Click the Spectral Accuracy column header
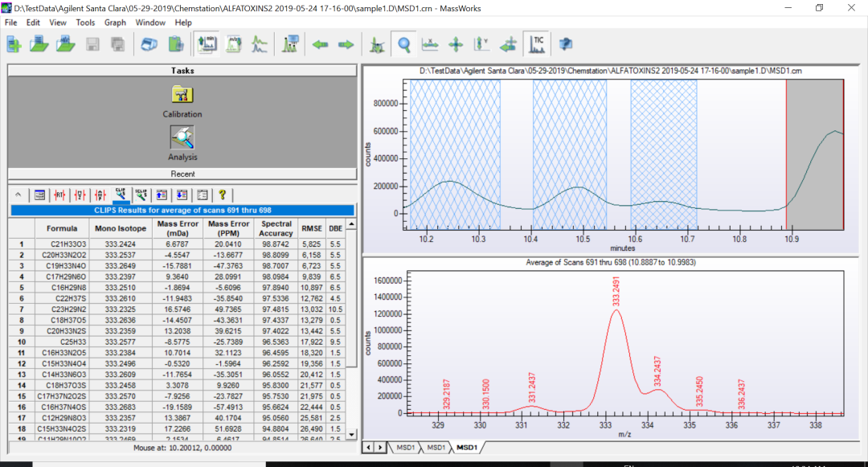868x467 pixels. pyautogui.click(x=276, y=228)
